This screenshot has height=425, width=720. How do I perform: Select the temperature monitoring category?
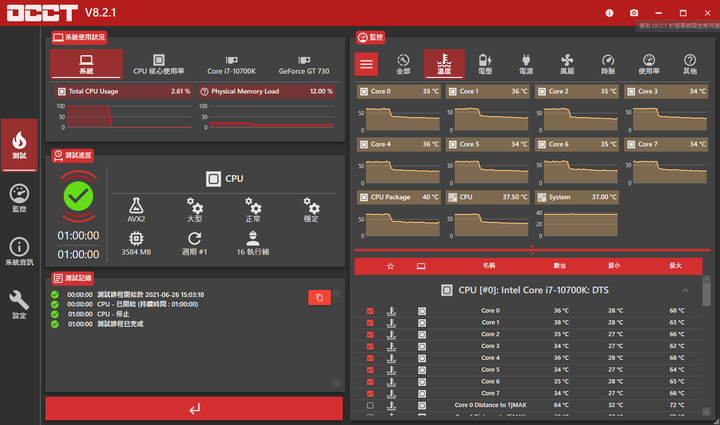pos(444,64)
